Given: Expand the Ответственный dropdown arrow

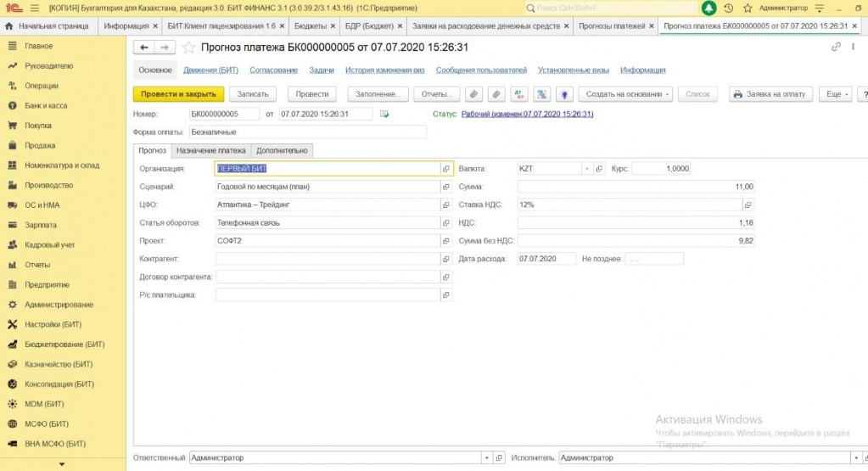Looking at the screenshot, I should tap(486, 458).
